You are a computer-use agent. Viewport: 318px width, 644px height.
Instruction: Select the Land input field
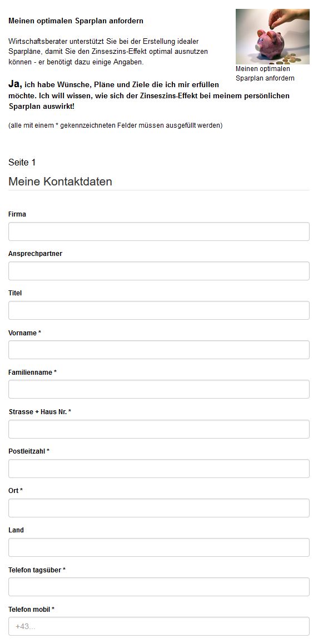click(x=159, y=547)
